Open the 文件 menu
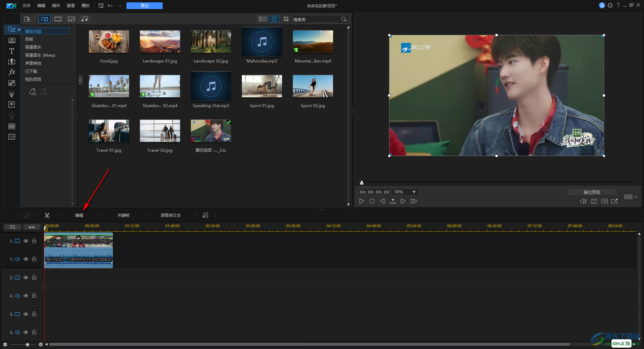This screenshot has width=644, height=349. (x=26, y=6)
